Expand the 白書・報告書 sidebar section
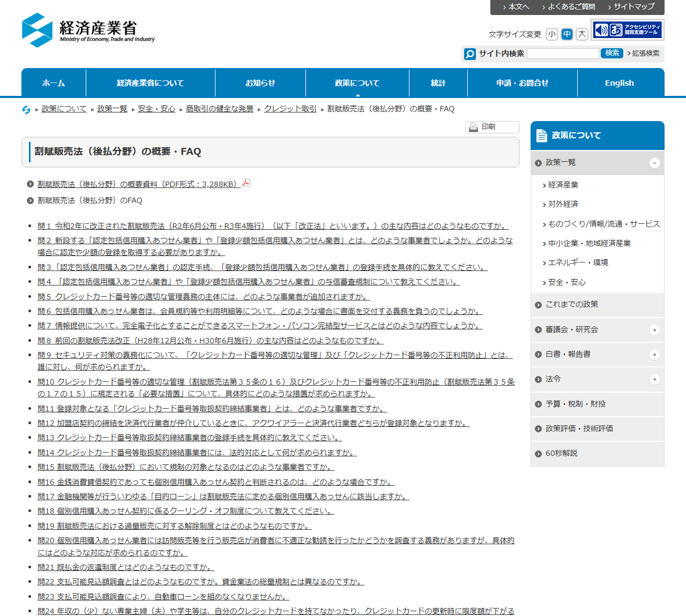This screenshot has height=616, width=686. 654,355
